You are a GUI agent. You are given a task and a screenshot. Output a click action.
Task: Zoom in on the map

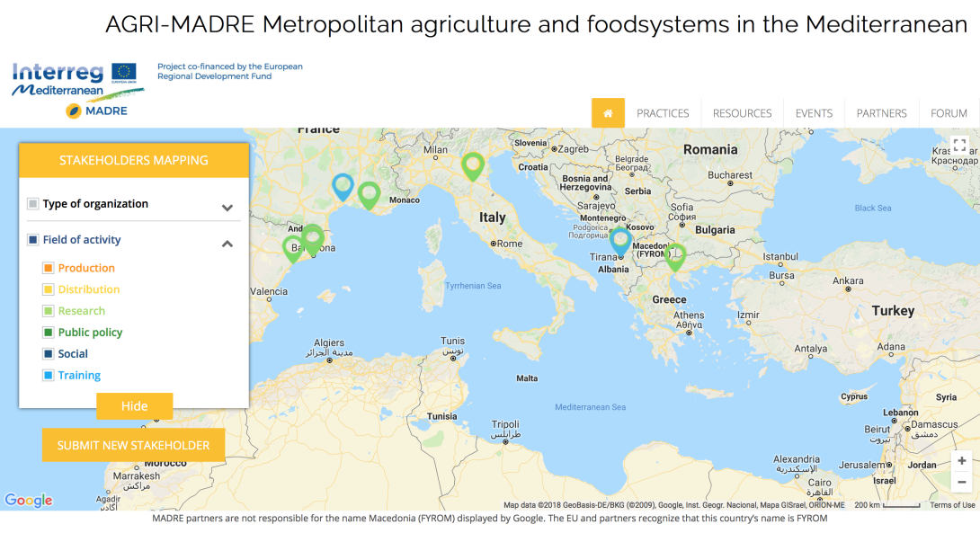(962, 460)
